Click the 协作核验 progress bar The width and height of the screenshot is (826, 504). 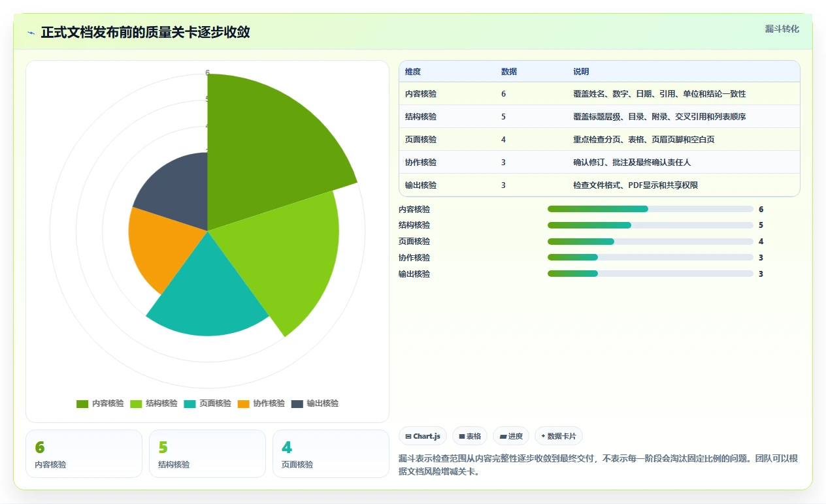[x=650, y=257]
